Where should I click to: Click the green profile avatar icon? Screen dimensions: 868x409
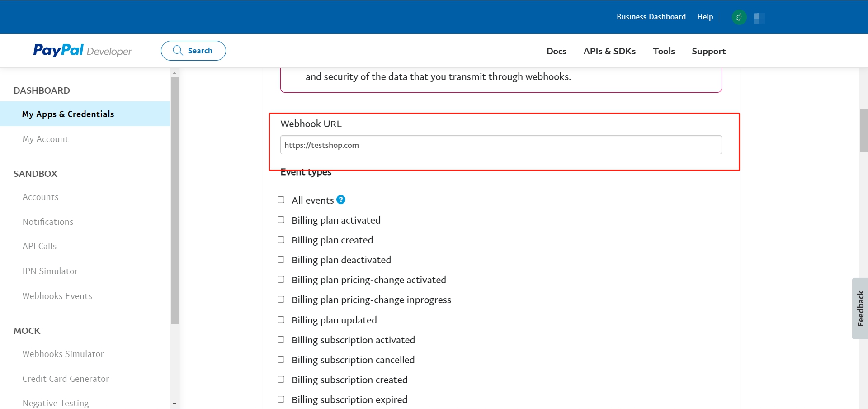(x=739, y=17)
